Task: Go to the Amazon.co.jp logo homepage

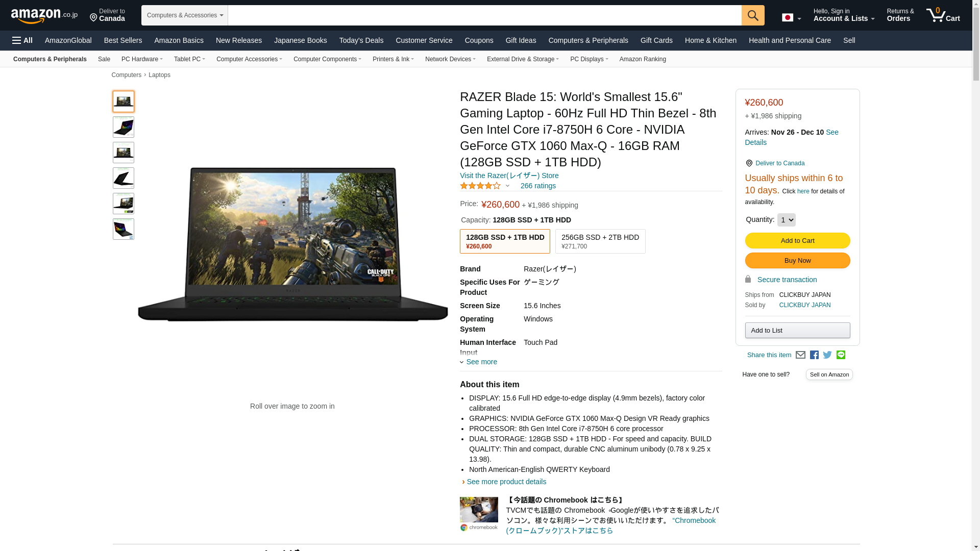Action: pos(44,15)
